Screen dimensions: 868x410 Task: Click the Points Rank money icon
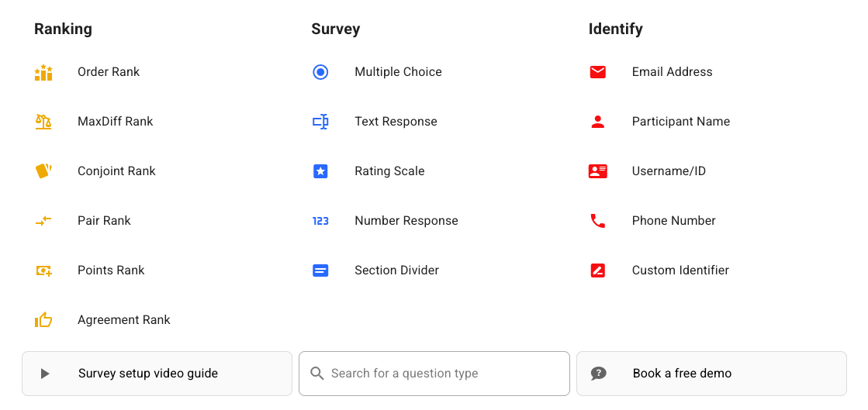click(43, 270)
